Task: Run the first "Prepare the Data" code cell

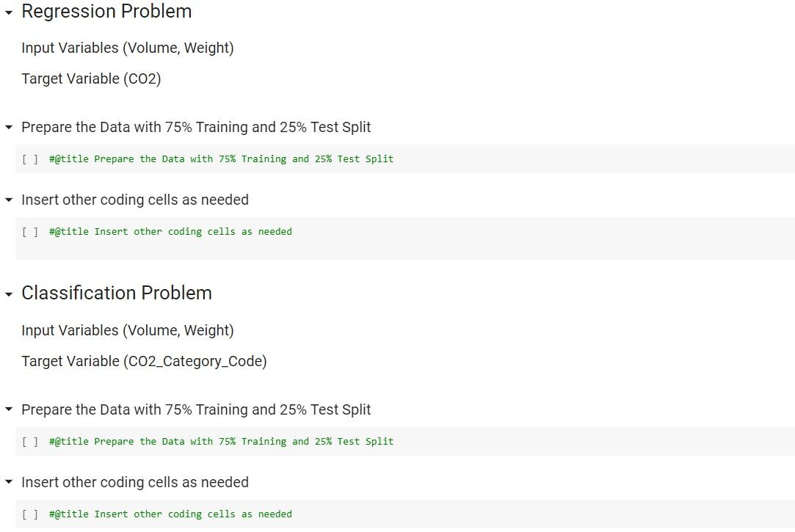Action: point(30,158)
